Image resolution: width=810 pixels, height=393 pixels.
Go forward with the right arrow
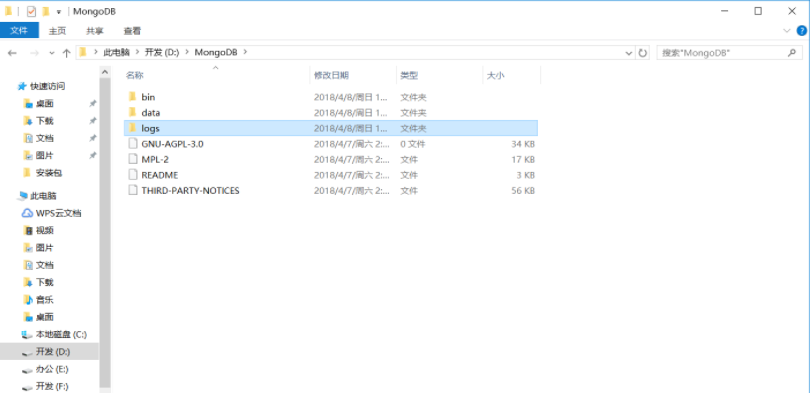coord(34,53)
